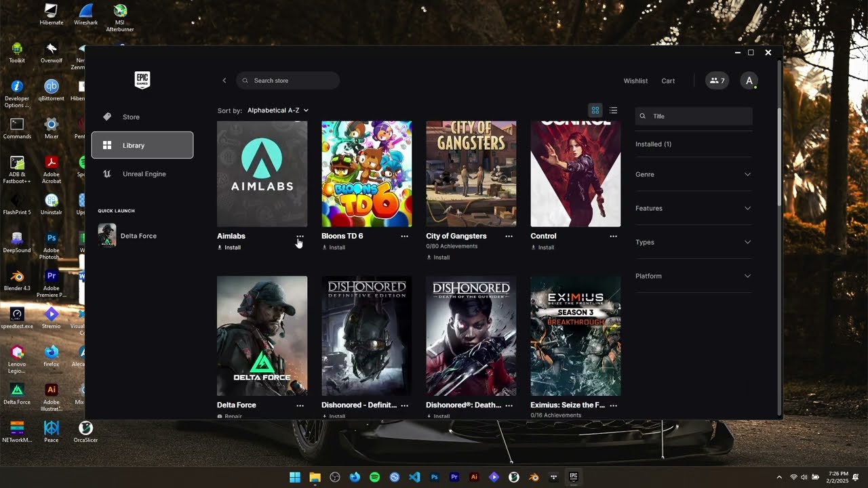Open Photoshop from taskbar

coord(434,477)
